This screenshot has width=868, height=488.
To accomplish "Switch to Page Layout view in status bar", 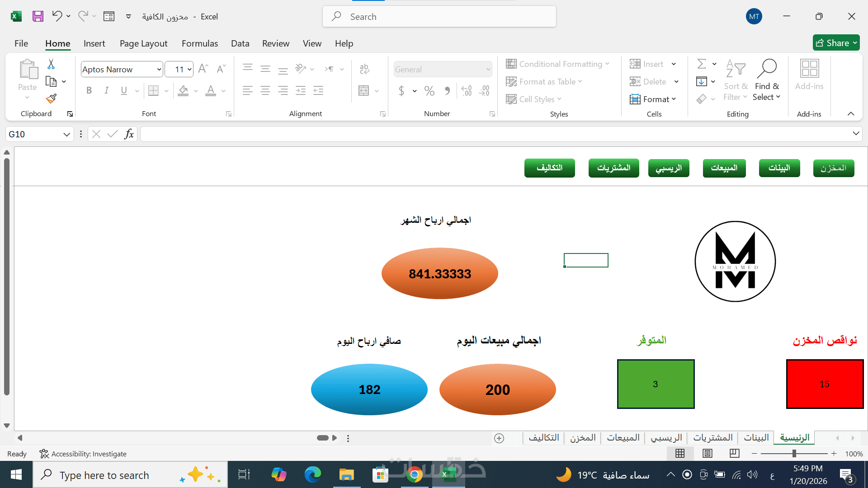I will click(708, 453).
